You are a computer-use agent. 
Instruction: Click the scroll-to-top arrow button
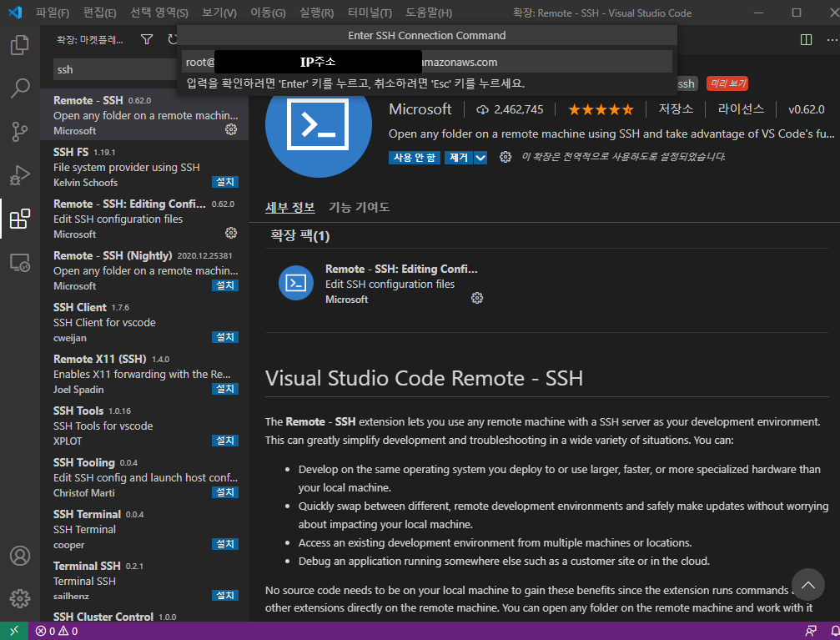tap(807, 585)
